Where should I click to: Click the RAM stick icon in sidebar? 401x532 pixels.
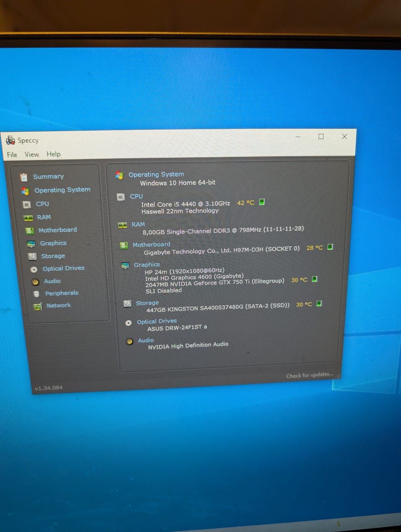[x=28, y=218]
